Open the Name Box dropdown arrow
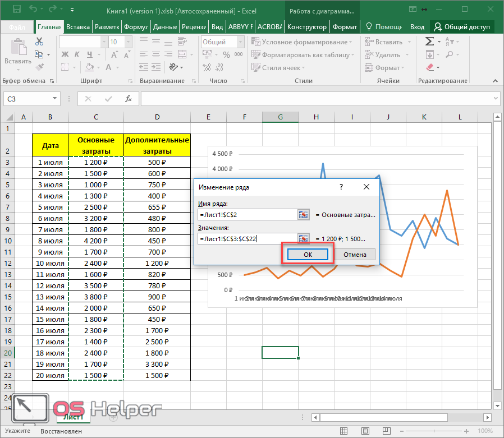This screenshot has height=438, width=504. pyautogui.click(x=55, y=99)
